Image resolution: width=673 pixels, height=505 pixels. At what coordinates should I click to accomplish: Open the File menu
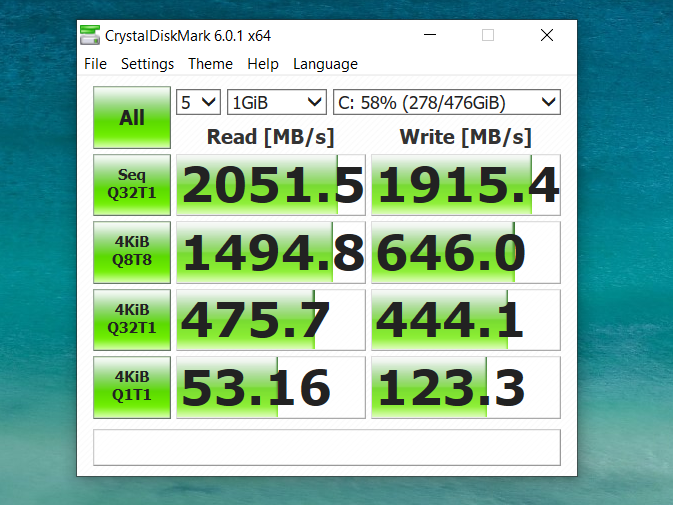(95, 64)
